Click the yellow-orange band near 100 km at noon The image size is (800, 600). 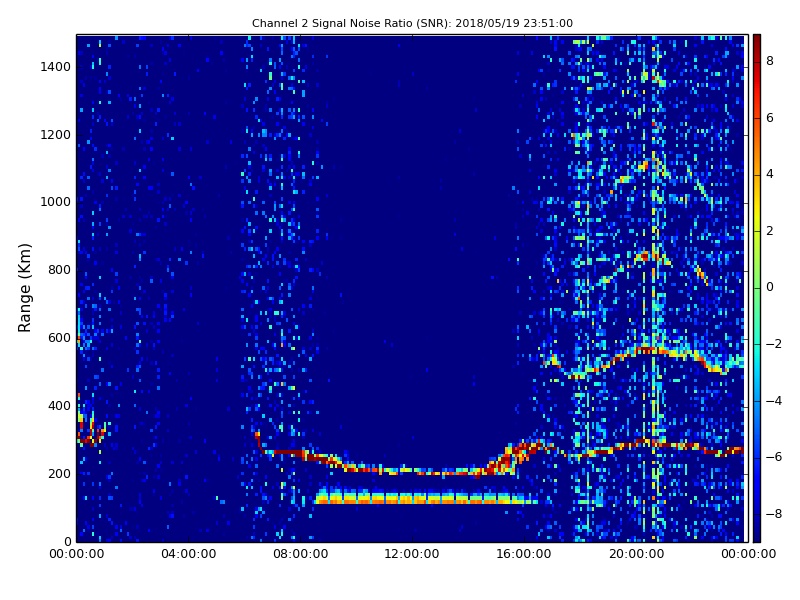426,497
